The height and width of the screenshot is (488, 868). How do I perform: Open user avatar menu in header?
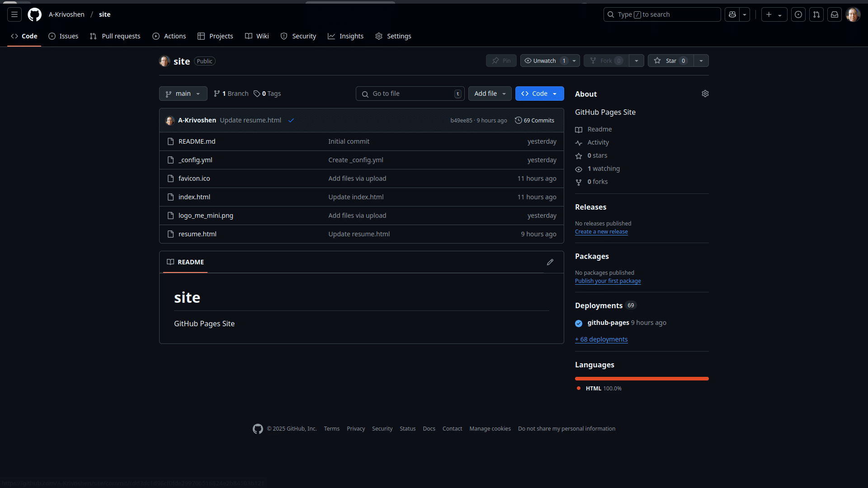point(853,14)
